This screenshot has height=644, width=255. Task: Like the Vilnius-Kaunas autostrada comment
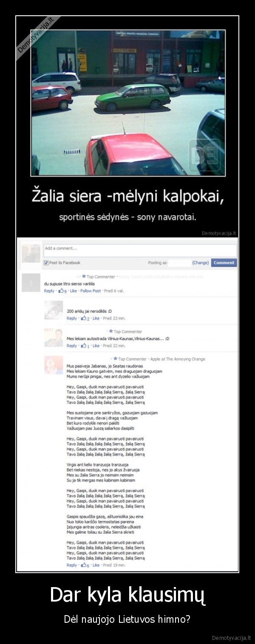point(96,346)
